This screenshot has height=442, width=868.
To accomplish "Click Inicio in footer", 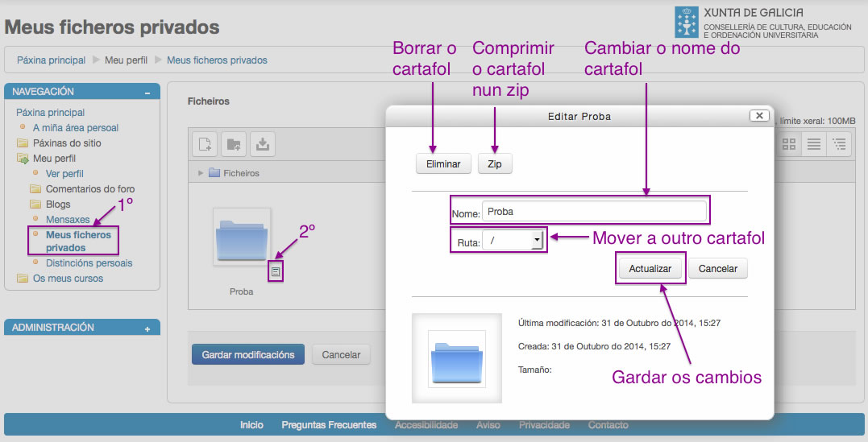I will pos(252,425).
